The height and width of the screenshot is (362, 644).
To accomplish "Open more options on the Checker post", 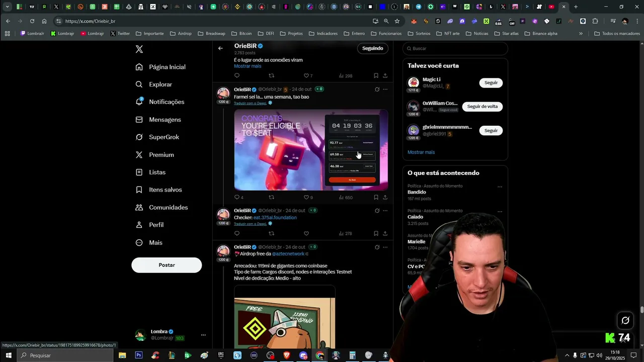I will pyautogui.click(x=385, y=211).
